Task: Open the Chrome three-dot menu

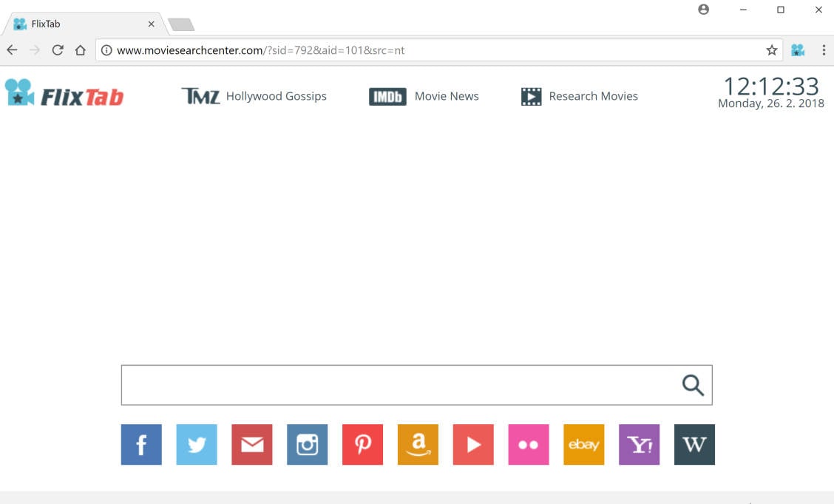Action: coord(824,50)
